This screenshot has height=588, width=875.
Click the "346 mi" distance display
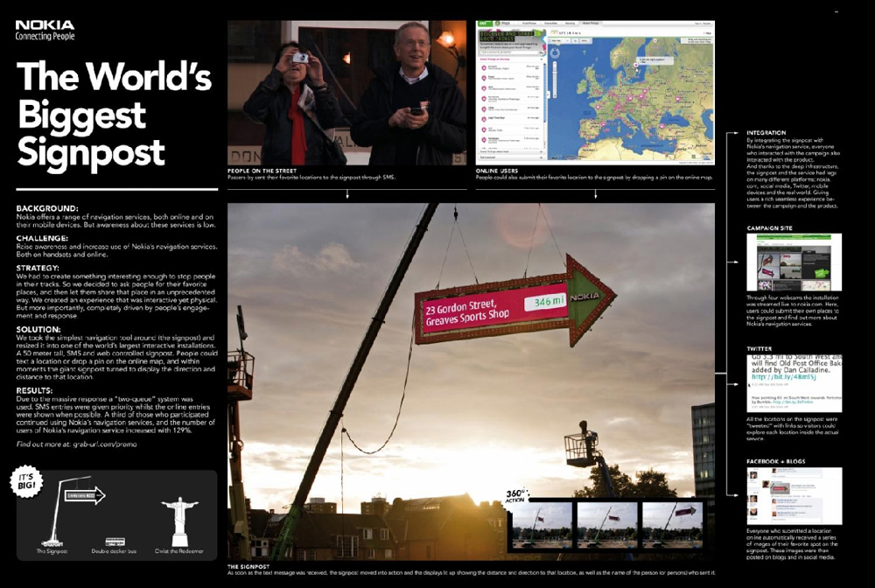pos(544,303)
